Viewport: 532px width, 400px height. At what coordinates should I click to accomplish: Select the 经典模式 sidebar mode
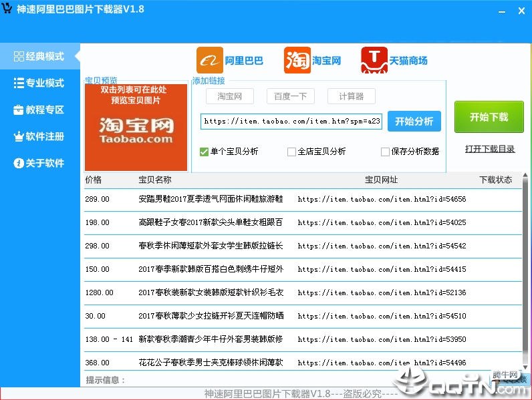point(39,56)
